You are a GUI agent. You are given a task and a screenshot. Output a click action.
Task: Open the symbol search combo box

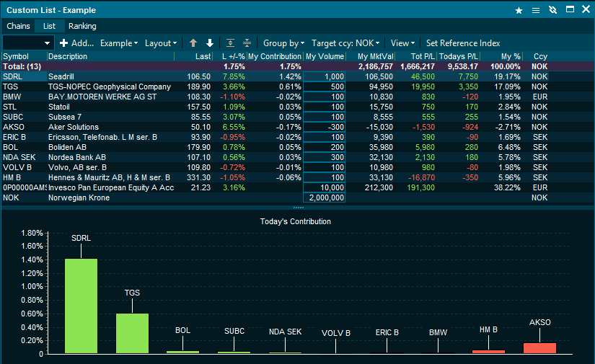click(28, 43)
